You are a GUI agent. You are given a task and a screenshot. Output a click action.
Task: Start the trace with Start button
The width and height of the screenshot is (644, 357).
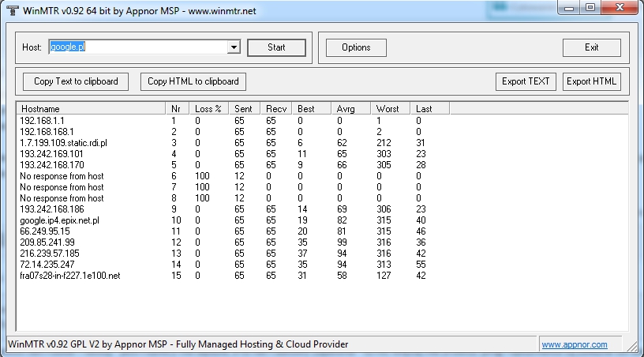(276, 47)
